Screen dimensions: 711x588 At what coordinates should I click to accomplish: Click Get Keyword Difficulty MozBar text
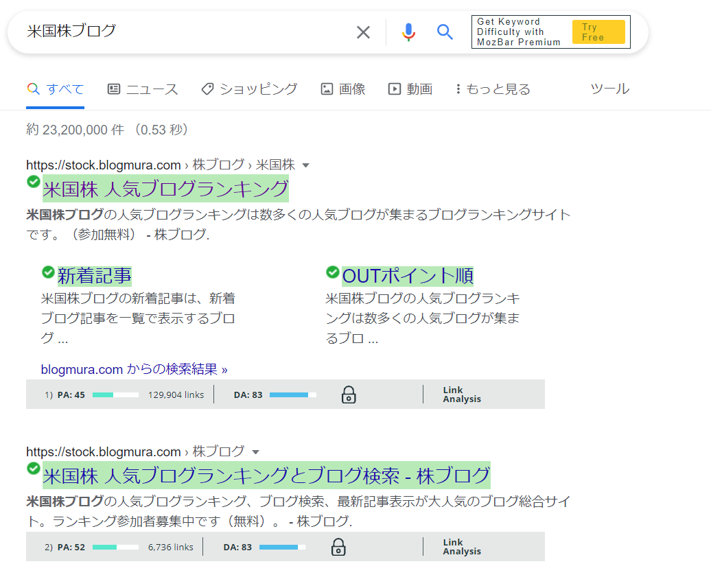(519, 32)
